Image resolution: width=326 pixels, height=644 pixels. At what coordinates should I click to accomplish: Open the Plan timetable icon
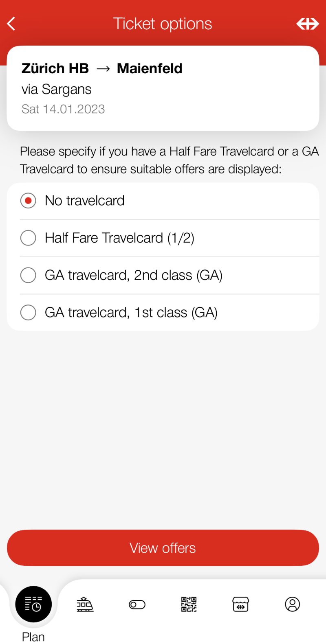coord(33,604)
